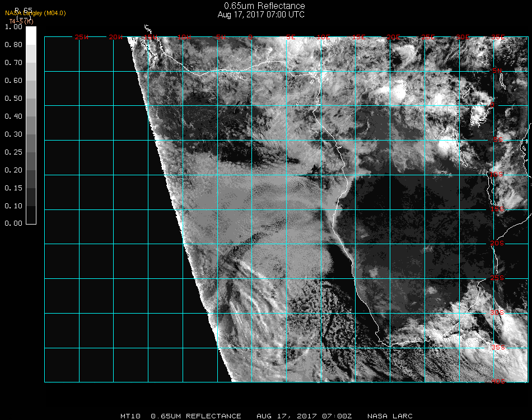
Task: Click the 0.60 colorbar scale value
Action: pos(13,81)
